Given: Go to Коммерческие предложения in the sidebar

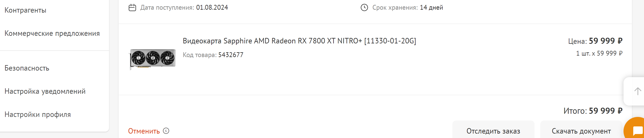Looking at the screenshot, I should (x=52, y=33).
